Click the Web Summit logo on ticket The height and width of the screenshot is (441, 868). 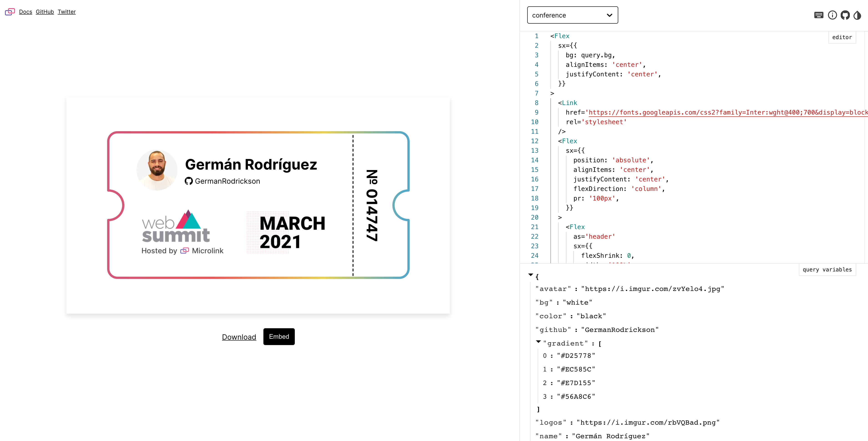(176, 227)
